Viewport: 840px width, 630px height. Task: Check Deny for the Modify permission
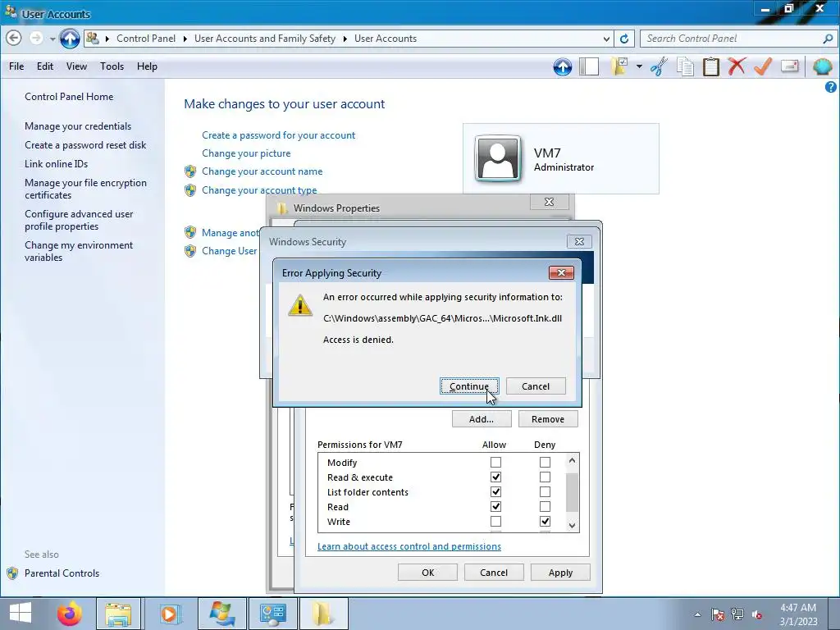point(545,462)
